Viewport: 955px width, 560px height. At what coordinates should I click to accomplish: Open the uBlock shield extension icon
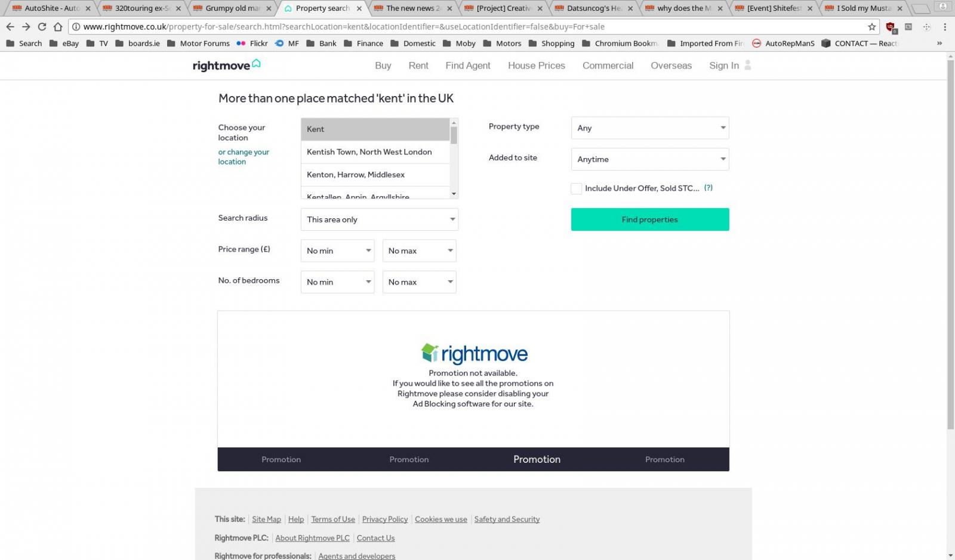pos(891,27)
